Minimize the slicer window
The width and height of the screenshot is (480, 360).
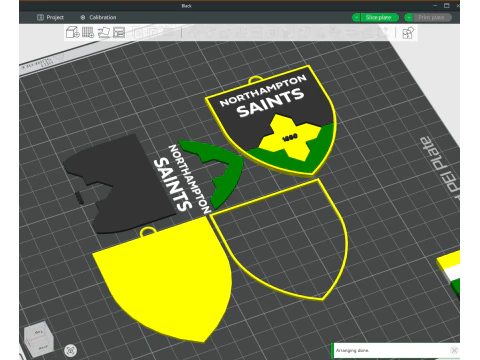pos(435,5)
